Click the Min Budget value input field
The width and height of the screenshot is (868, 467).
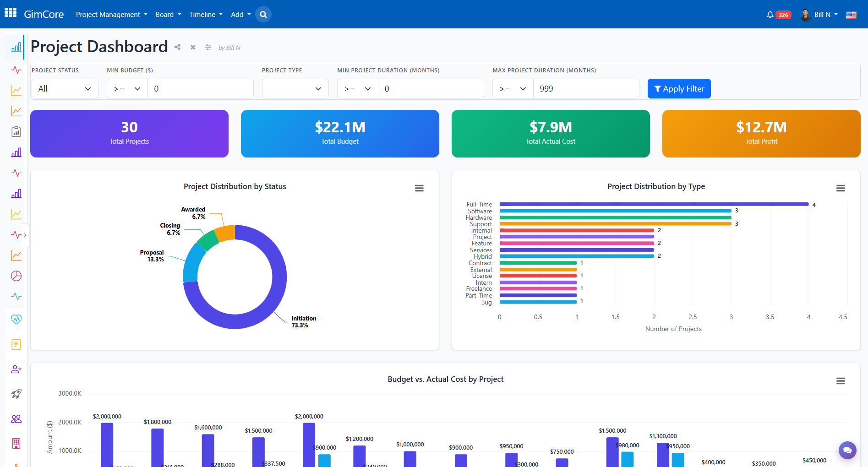tap(201, 88)
